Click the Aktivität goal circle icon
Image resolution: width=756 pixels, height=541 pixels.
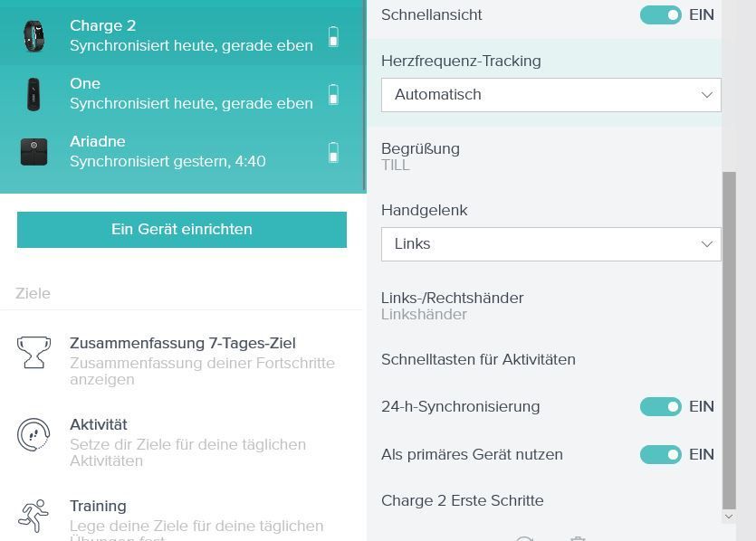(33, 434)
